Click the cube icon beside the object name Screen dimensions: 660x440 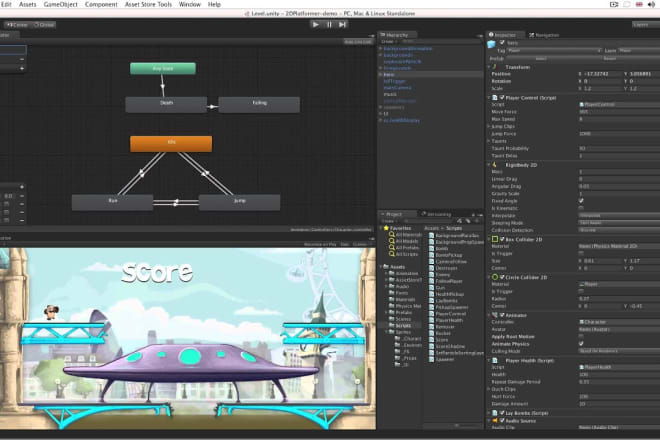tap(491, 43)
